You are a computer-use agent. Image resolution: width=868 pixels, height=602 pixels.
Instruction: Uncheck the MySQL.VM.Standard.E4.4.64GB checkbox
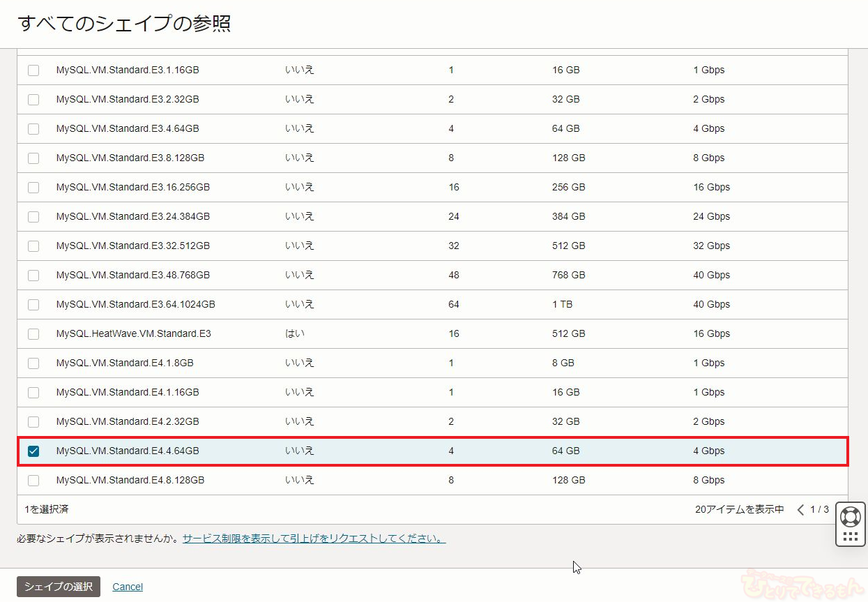click(33, 451)
